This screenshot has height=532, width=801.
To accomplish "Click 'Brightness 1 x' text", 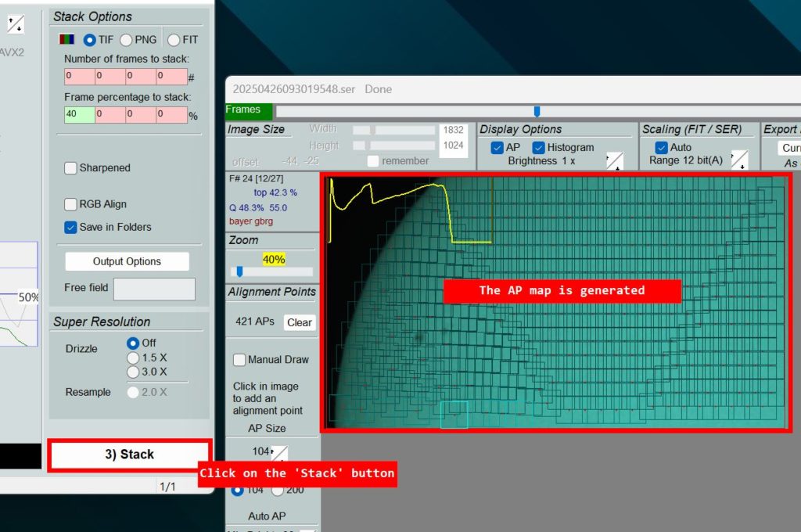I will 541,161.
